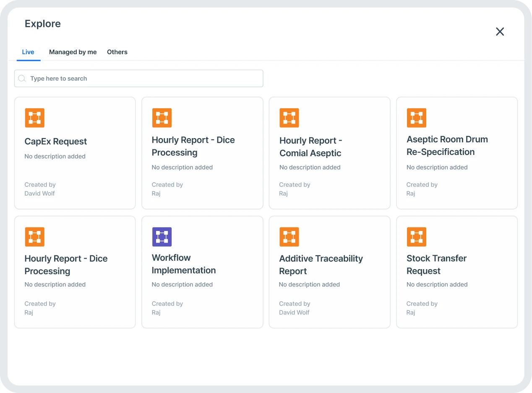The height and width of the screenshot is (393, 532).
Task: Select Aseptic Room Drum Re-Specification title
Action: [447, 146]
